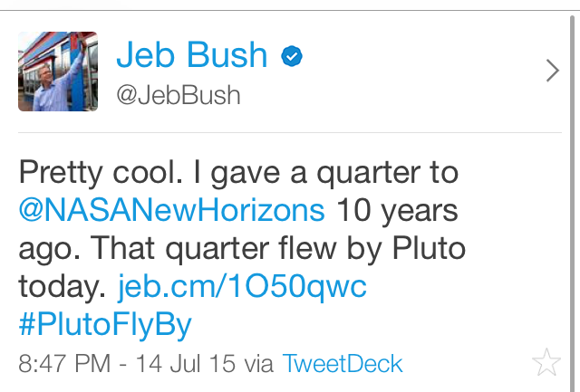Click the word "via" before TweetDeck

(259, 364)
